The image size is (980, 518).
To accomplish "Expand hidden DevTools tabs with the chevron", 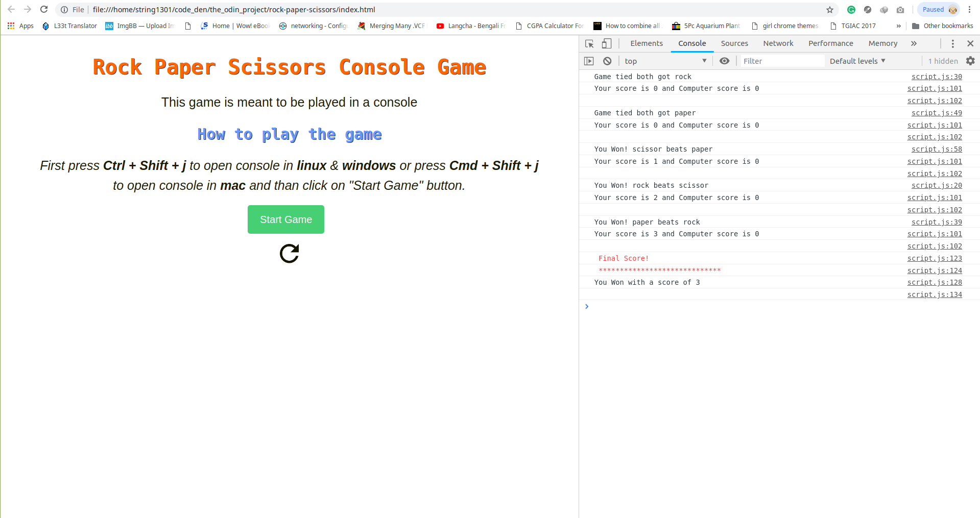I will tap(914, 43).
